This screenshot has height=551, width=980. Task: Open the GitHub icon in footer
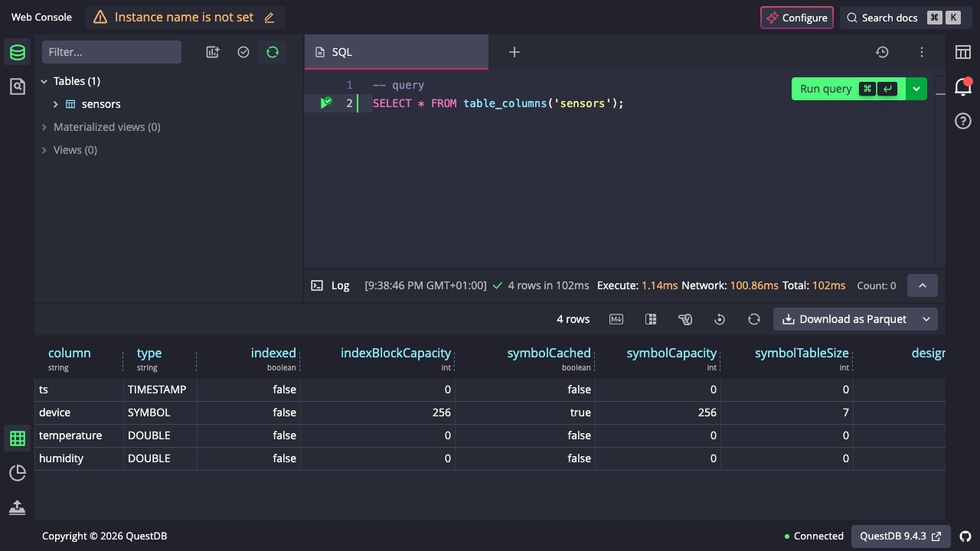965,536
